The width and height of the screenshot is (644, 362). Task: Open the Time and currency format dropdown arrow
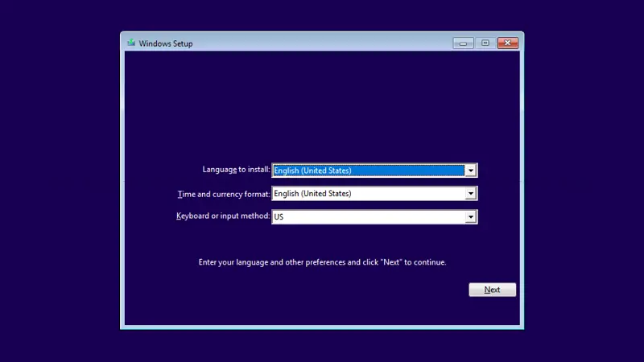(x=471, y=194)
